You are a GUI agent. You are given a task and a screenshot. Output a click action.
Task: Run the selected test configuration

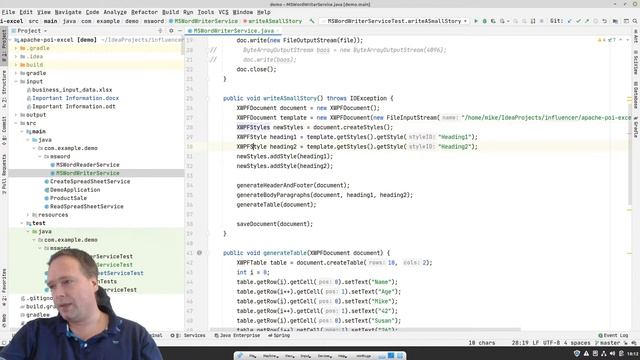[x=476, y=21]
